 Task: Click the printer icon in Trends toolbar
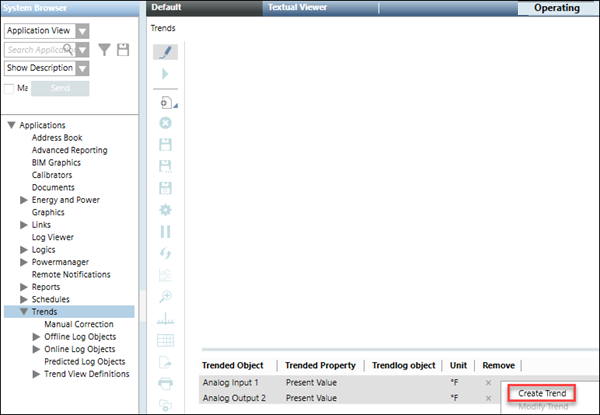pos(166,383)
